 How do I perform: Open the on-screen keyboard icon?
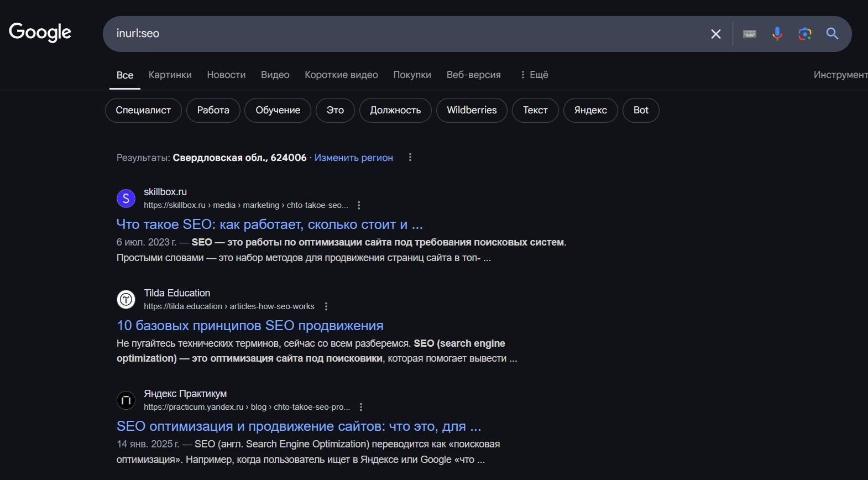click(750, 34)
